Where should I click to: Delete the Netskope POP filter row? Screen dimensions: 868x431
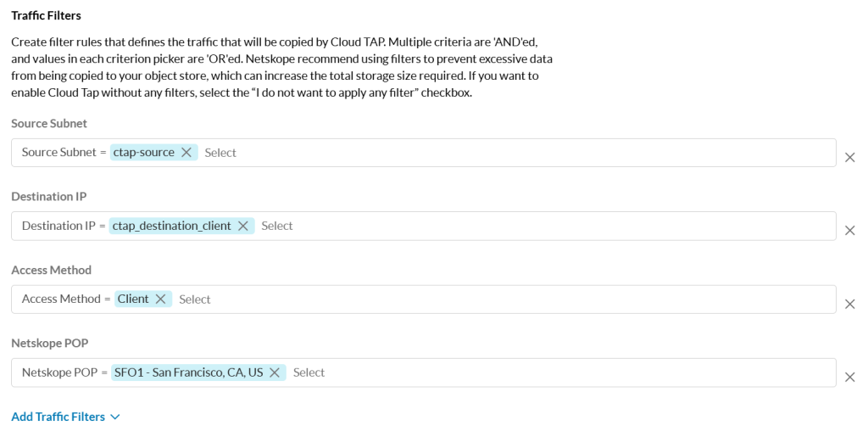pyautogui.click(x=849, y=378)
